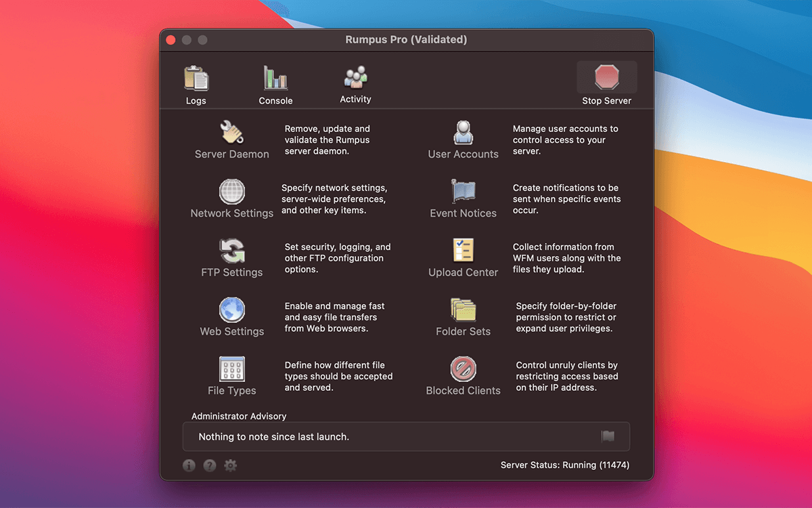The width and height of the screenshot is (812, 508).
Task: Click 'Specify network settings' description text
Action: pos(334,199)
